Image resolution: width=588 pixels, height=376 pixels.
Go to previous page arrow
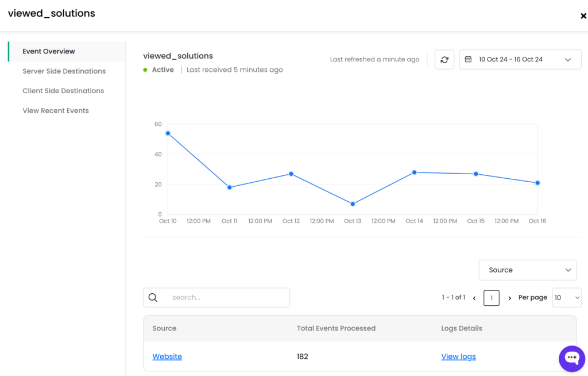(x=474, y=298)
